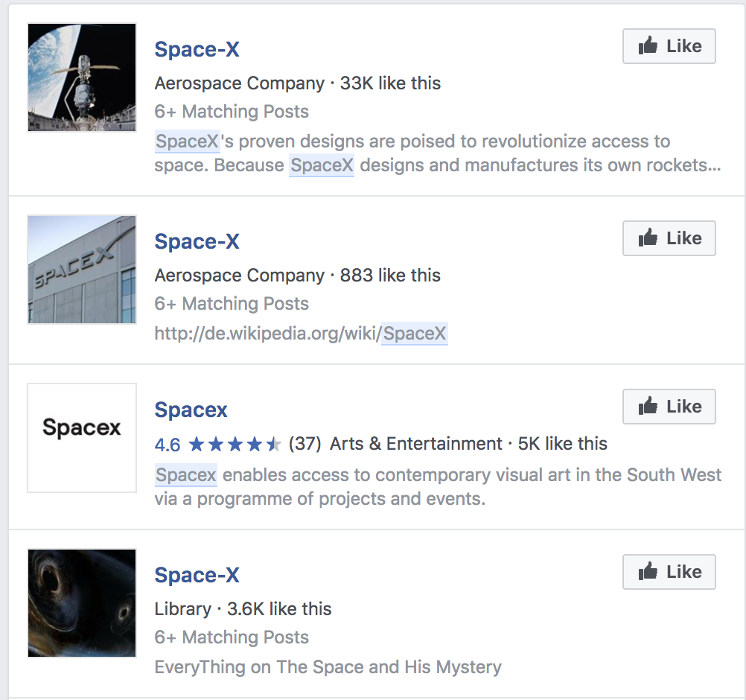The width and height of the screenshot is (746, 700).
Task: Click the (37) review count
Action: (x=305, y=445)
